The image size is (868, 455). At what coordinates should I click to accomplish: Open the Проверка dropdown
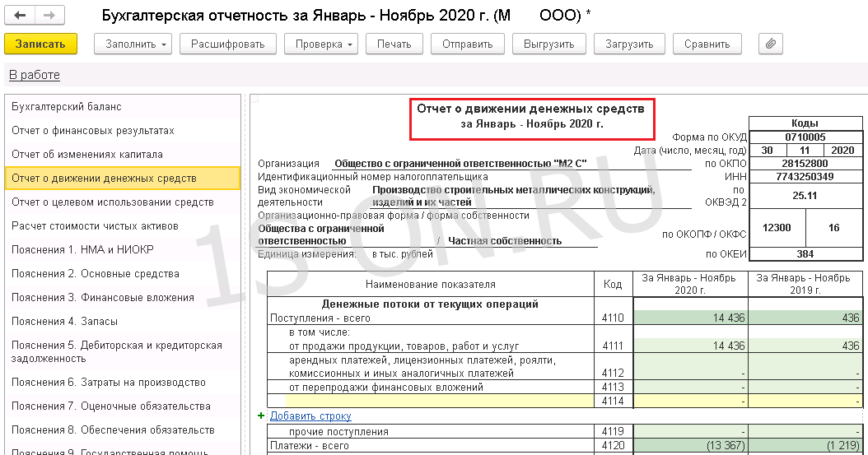click(x=321, y=44)
